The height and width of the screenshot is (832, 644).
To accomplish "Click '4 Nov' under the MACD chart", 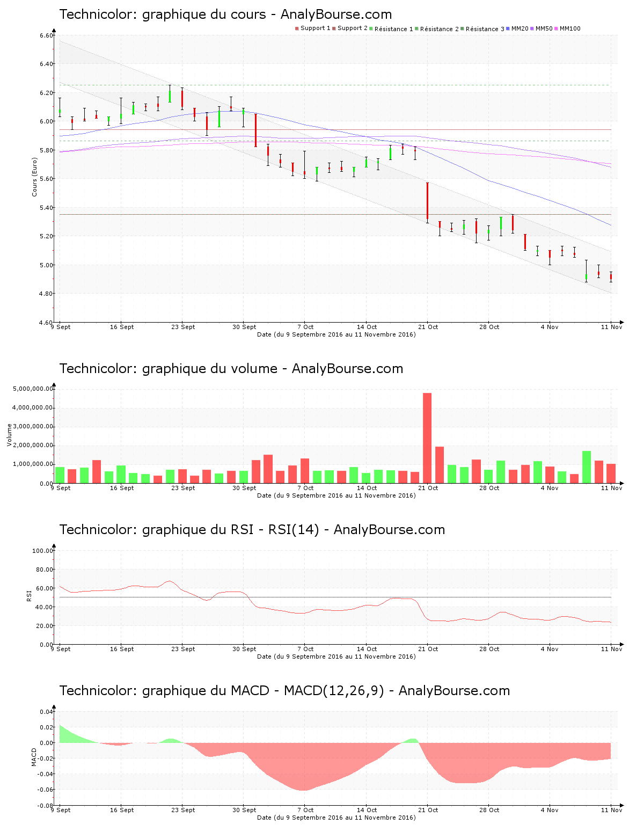I will click(550, 810).
